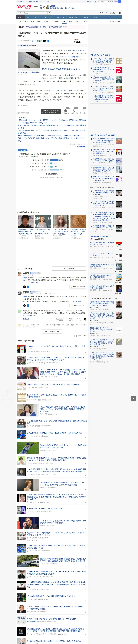Click the back-to-top arrow button
This screenshot has height=644, width=138.
133,398
